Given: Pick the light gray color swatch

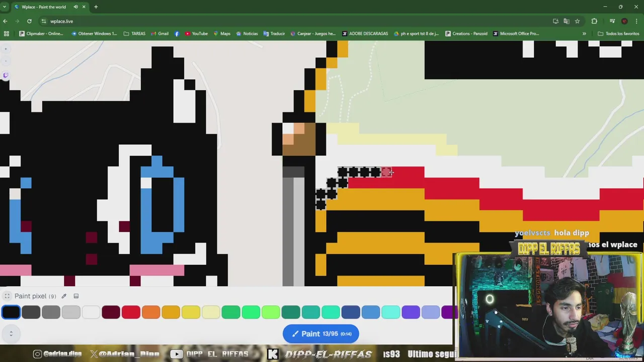Looking at the screenshot, I should click(x=71, y=312).
